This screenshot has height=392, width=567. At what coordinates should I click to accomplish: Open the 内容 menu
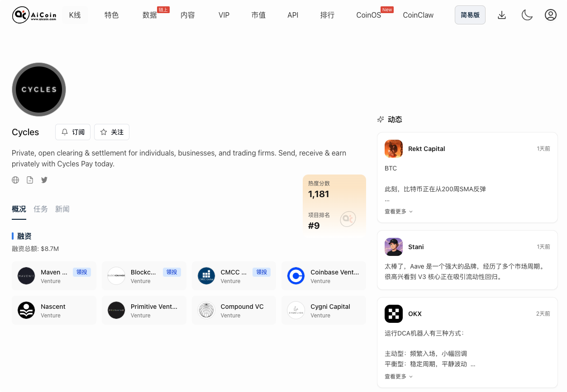coord(187,15)
